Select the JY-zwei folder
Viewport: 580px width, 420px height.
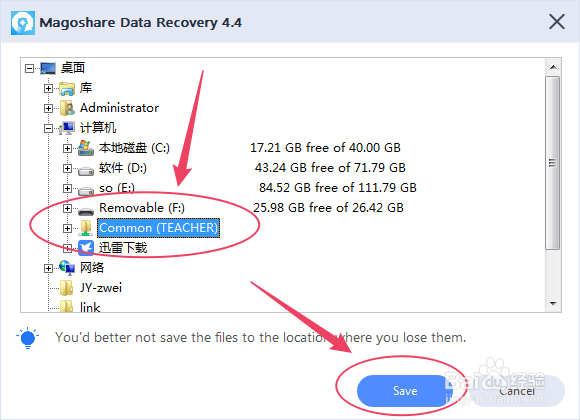coord(101,288)
